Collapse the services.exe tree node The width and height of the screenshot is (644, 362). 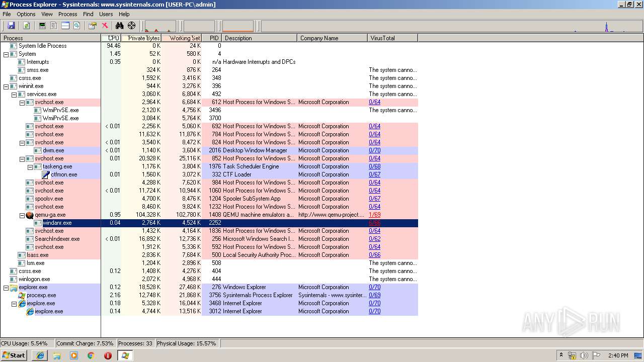pyautogui.click(x=14, y=94)
